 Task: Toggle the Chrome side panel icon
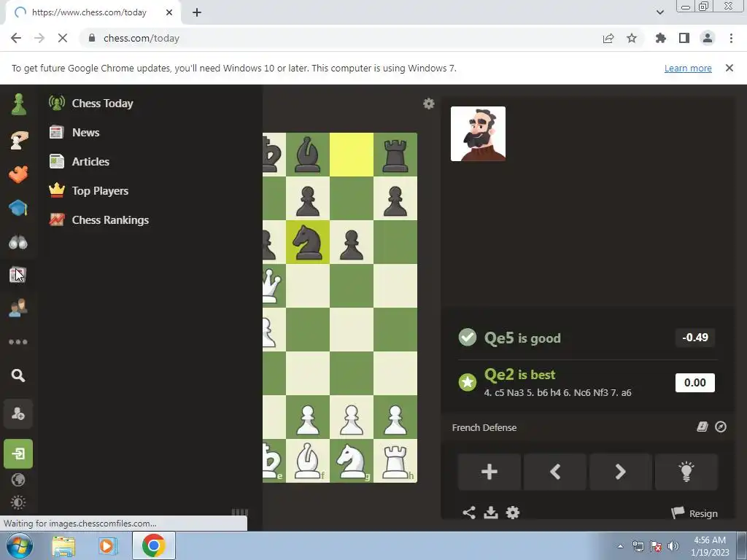[684, 38]
